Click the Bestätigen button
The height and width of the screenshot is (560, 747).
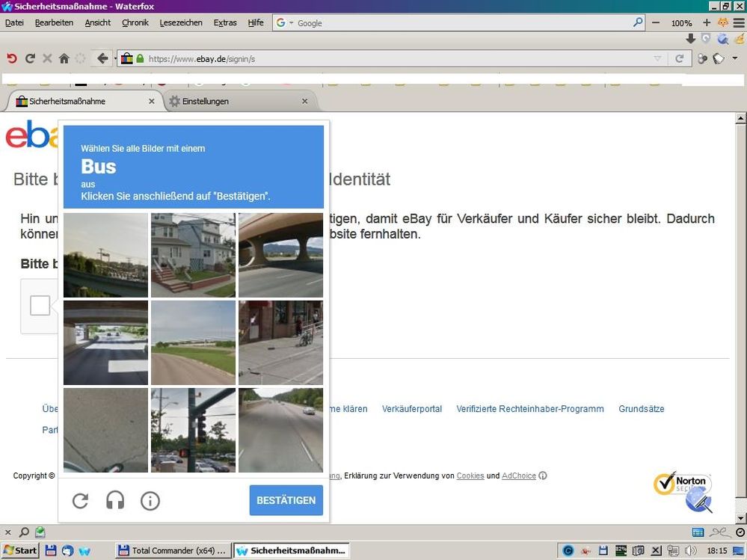pos(286,500)
